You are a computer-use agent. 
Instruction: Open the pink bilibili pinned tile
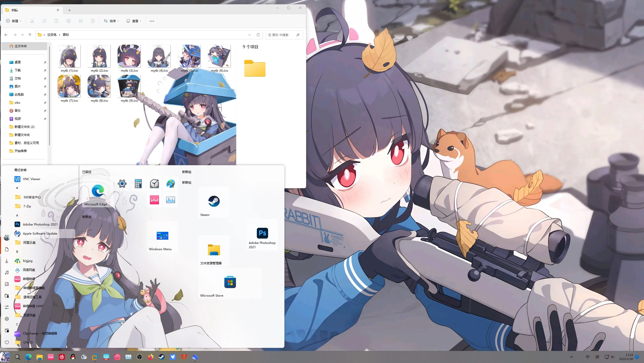(154, 200)
